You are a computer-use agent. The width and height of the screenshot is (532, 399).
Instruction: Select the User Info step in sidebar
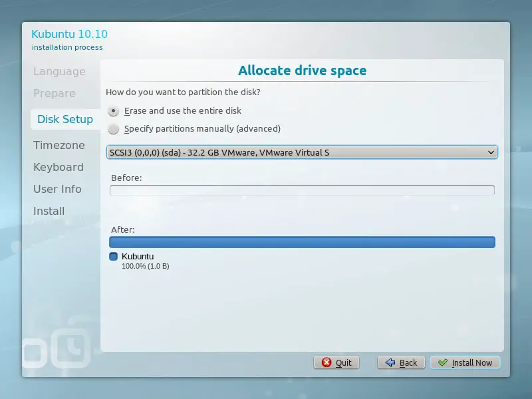57,189
